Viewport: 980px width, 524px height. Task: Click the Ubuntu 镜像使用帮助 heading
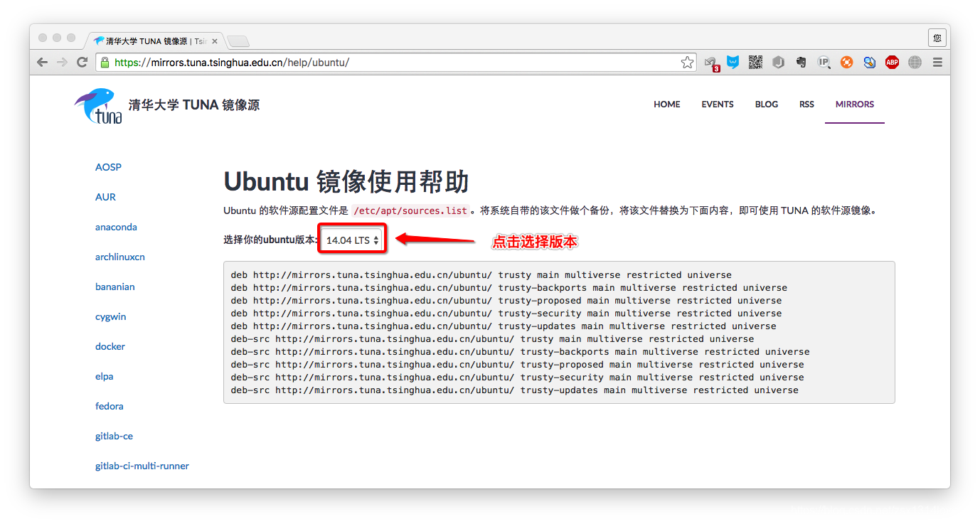click(x=346, y=181)
